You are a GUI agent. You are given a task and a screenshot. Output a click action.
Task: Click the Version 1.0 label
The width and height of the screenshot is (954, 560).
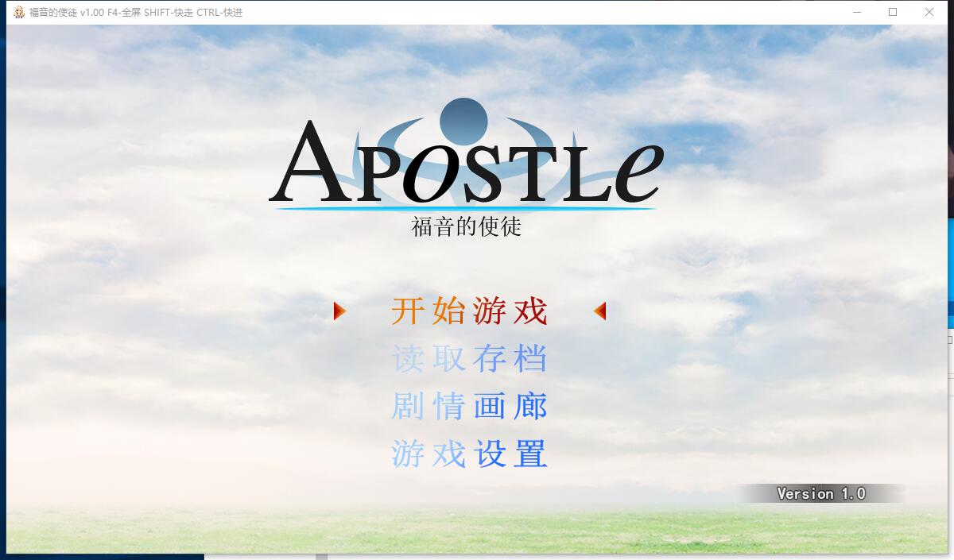(x=820, y=493)
